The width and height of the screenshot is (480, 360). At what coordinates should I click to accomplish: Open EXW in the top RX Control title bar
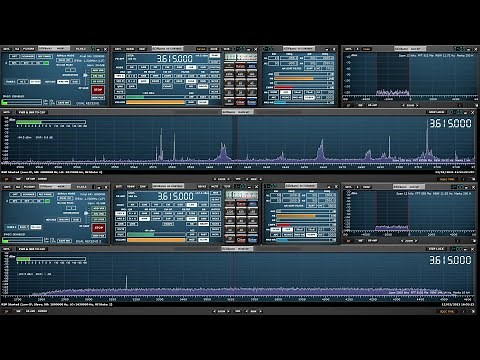point(142,49)
